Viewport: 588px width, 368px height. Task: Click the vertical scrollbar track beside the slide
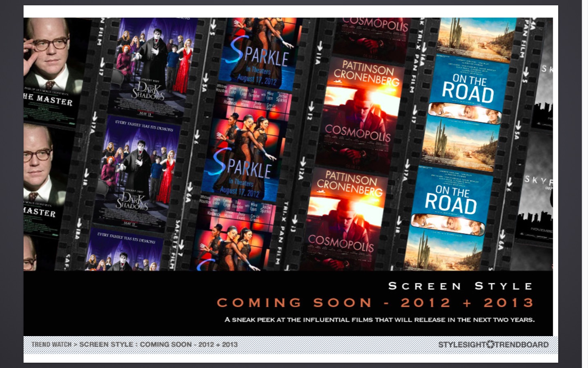pyautogui.click(x=585, y=184)
